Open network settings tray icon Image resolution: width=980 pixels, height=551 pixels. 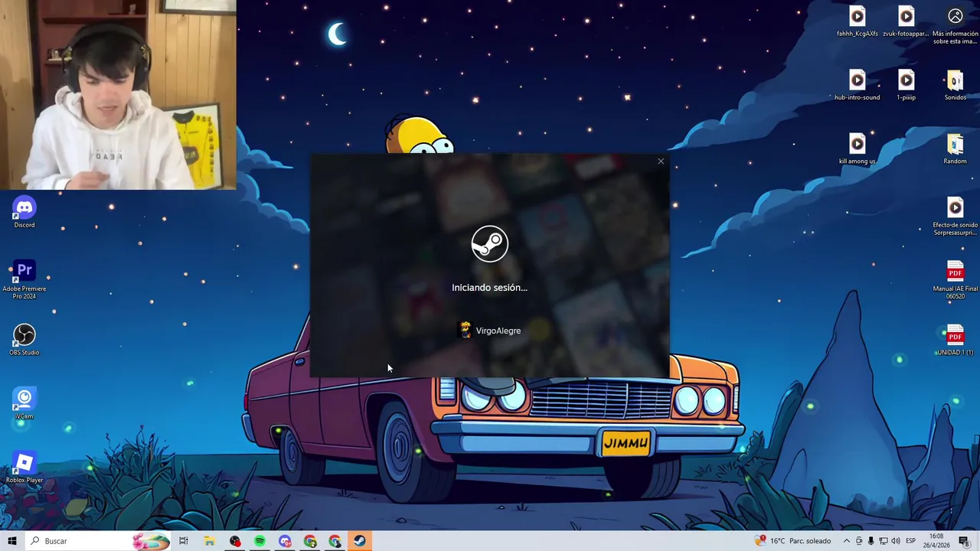883,541
